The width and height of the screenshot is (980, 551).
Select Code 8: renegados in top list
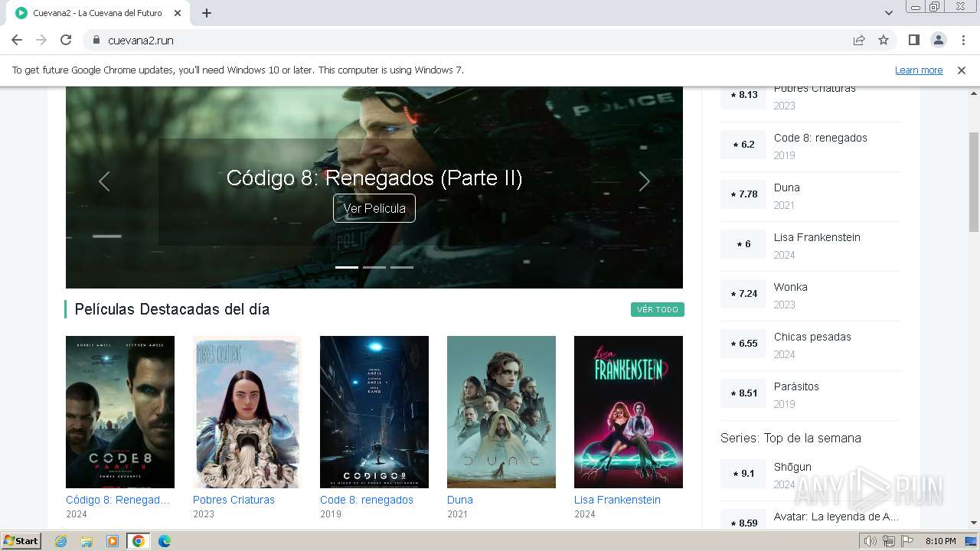click(x=820, y=138)
